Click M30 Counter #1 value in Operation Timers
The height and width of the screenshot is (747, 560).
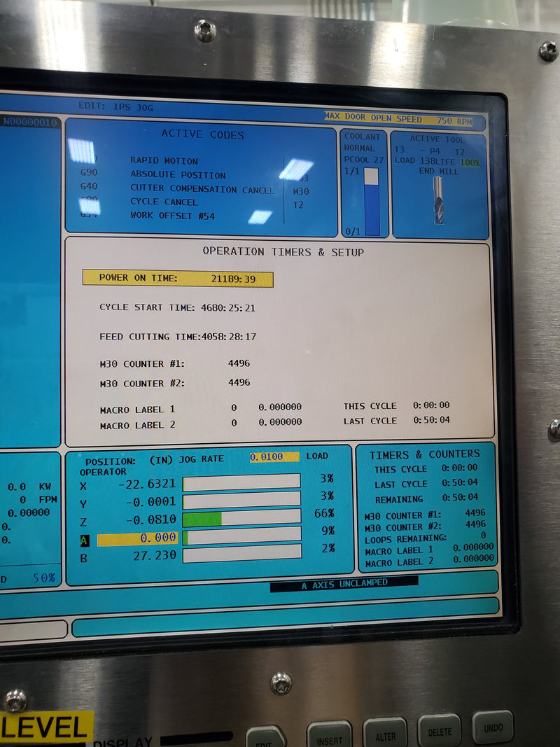tap(239, 363)
